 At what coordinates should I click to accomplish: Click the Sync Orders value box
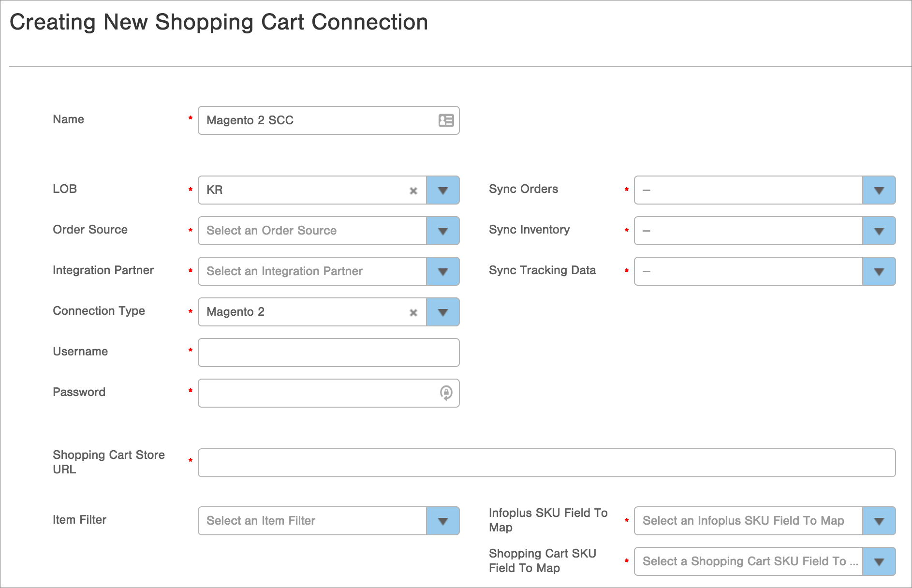749,190
